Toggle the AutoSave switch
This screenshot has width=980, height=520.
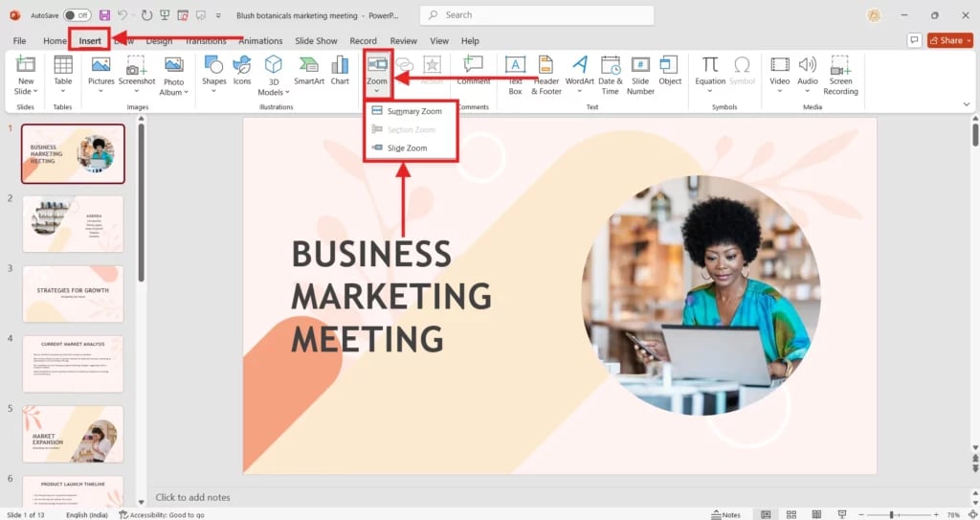pyautogui.click(x=77, y=15)
